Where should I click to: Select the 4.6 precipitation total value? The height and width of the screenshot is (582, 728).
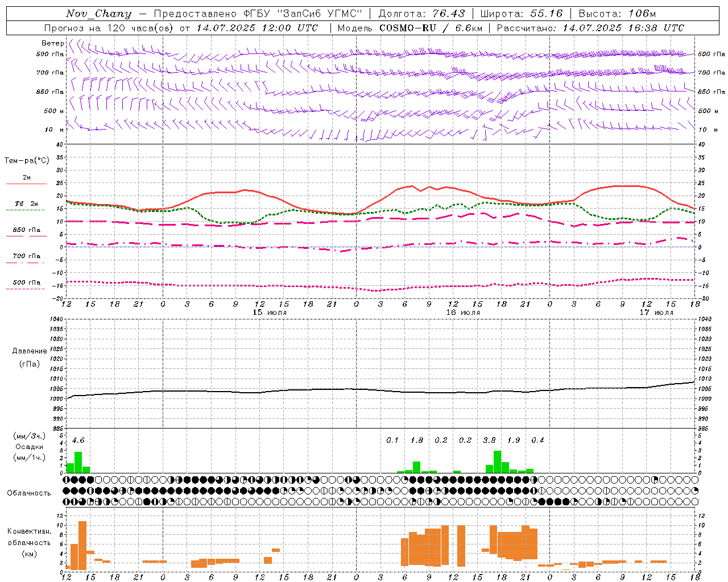[x=78, y=440]
